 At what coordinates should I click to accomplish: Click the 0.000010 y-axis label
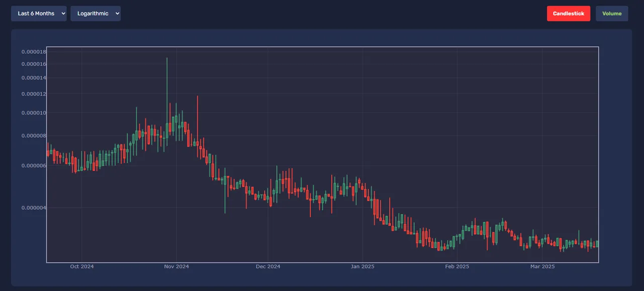click(x=34, y=113)
